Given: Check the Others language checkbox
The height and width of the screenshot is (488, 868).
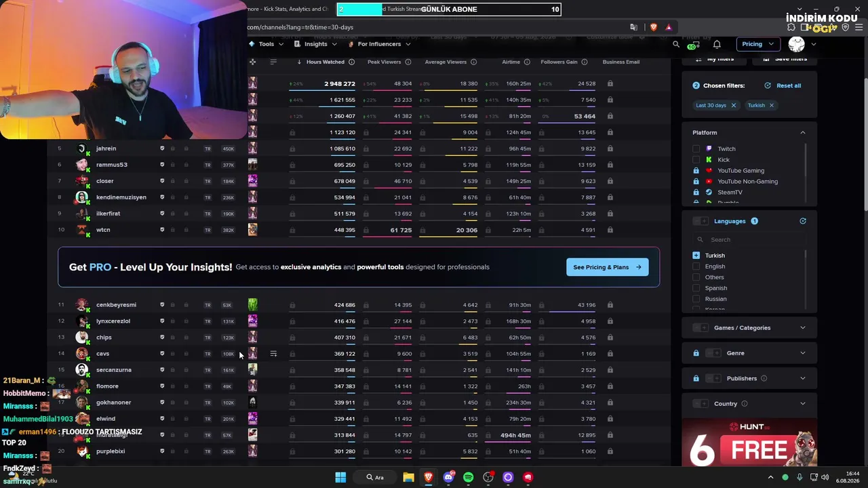Looking at the screenshot, I should [x=696, y=277].
